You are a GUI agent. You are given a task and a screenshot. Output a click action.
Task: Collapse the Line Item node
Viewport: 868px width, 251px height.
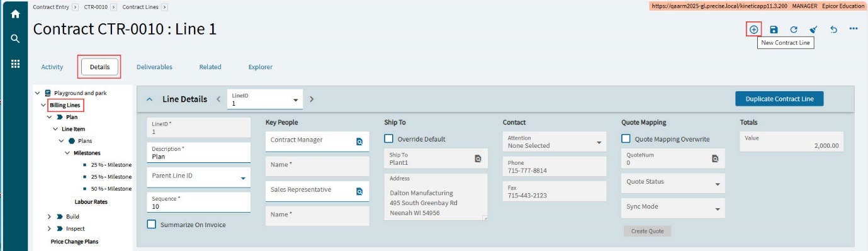click(x=55, y=129)
